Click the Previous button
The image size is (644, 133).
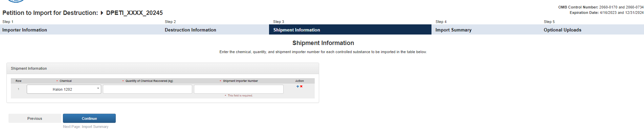(35, 118)
